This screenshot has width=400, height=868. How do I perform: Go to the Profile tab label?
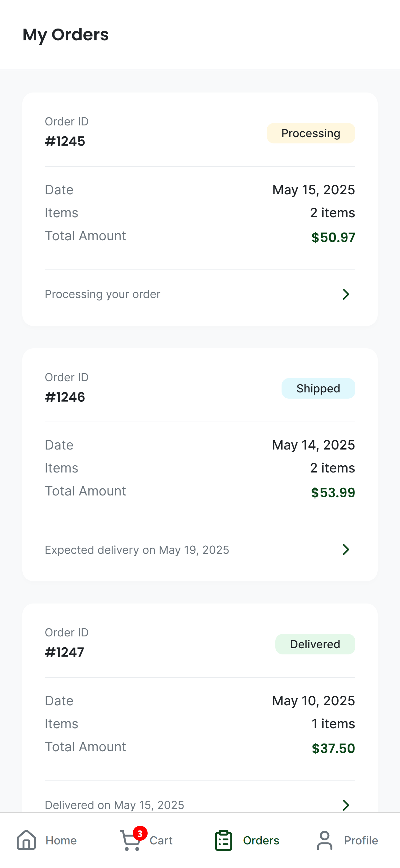click(361, 840)
